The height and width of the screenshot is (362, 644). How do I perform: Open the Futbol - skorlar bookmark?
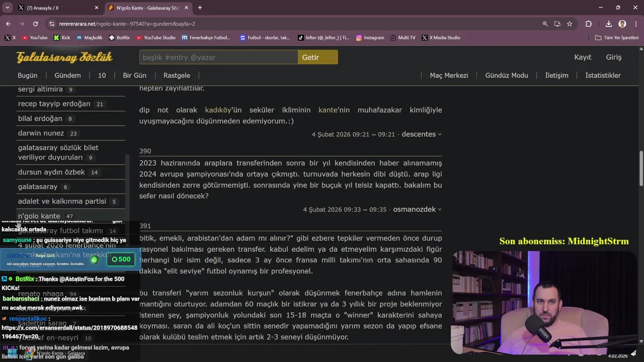pyautogui.click(x=265, y=38)
